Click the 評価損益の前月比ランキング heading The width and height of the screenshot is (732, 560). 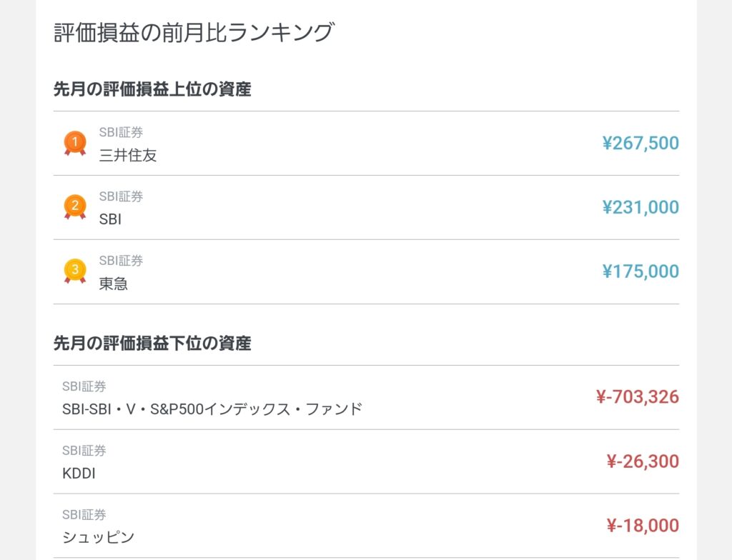click(x=194, y=32)
